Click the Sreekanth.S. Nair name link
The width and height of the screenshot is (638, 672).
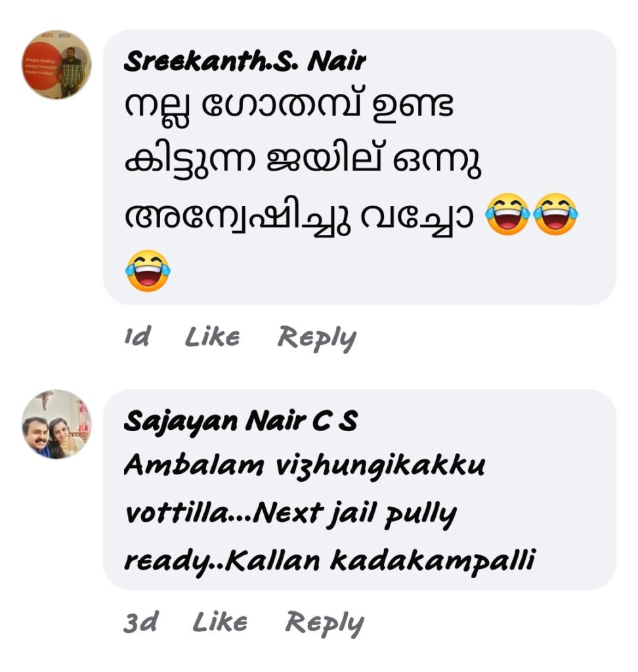pyautogui.click(x=245, y=61)
